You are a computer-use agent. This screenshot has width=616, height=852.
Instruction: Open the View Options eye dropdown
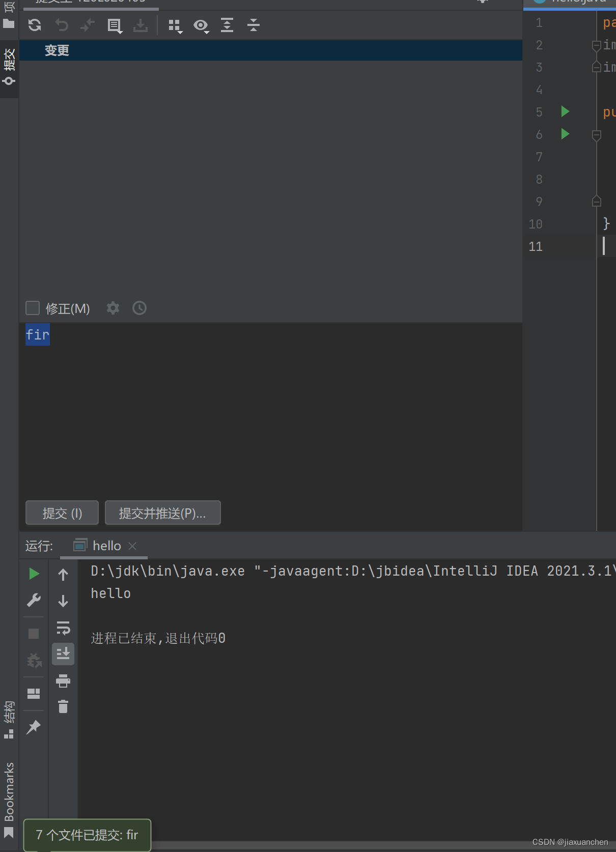tap(201, 26)
